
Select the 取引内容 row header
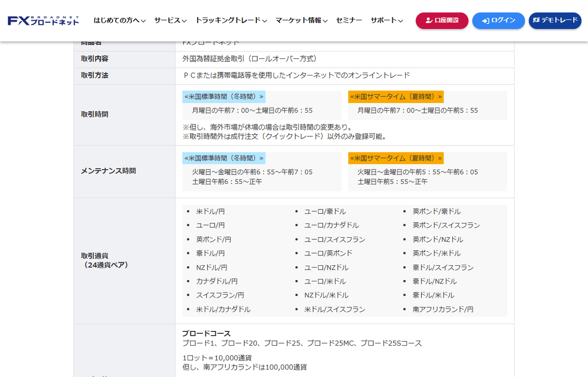click(124, 59)
